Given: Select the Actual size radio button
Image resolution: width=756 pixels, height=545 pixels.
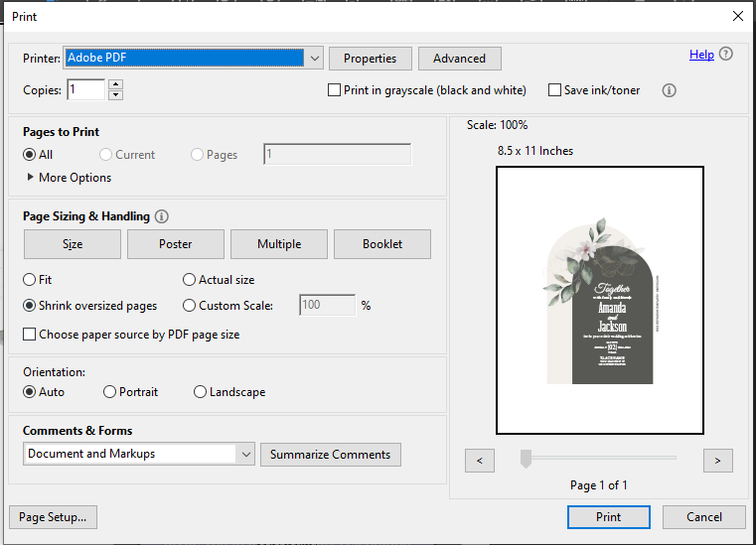Looking at the screenshot, I should [x=189, y=280].
